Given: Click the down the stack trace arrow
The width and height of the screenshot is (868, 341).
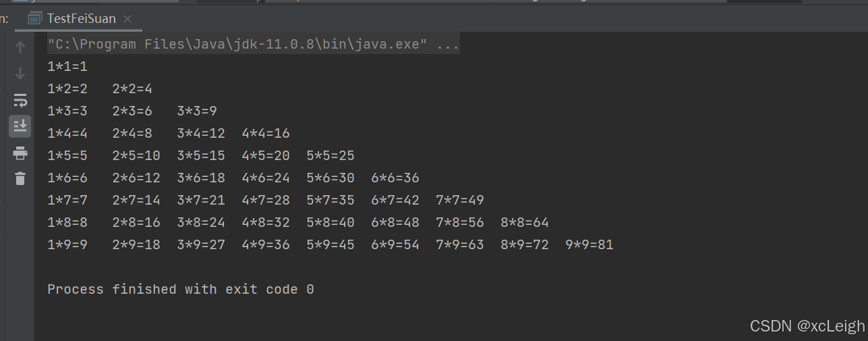Looking at the screenshot, I should (20, 74).
